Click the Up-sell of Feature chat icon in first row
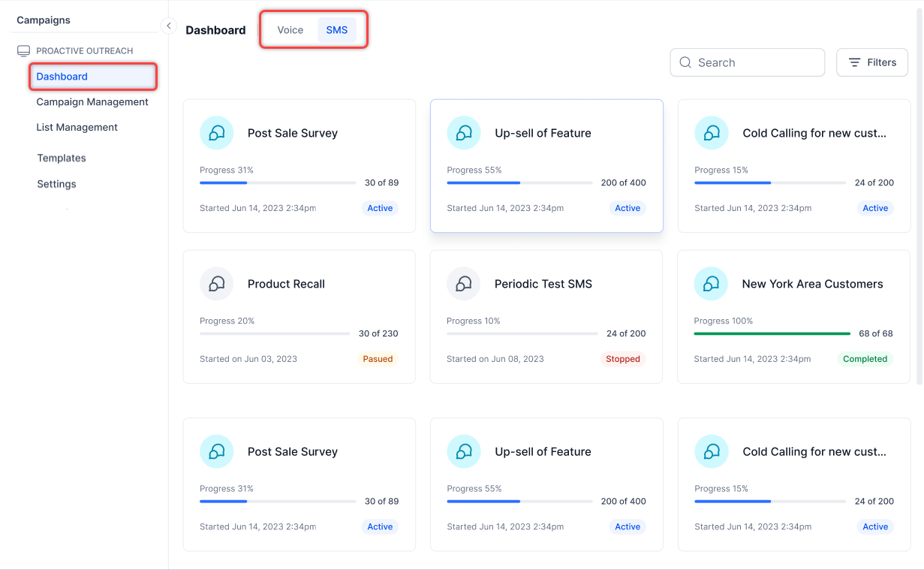924x570 pixels. point(464,133)
